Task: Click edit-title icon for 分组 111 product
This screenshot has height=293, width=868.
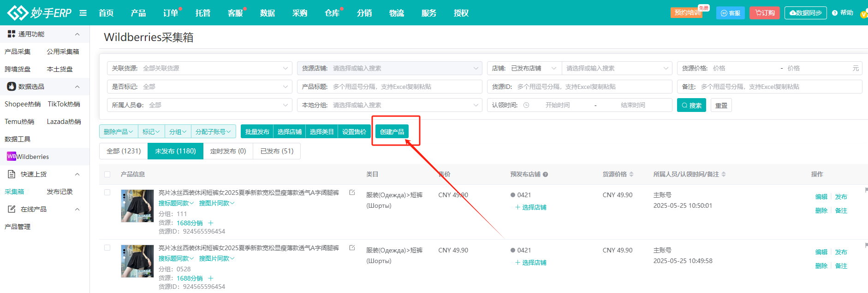Action: [x=352, y=193]
